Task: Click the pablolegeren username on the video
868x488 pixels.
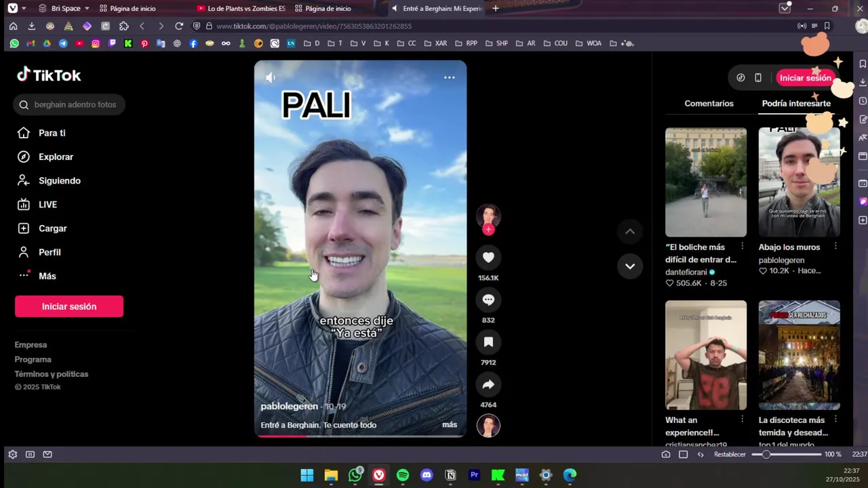Action: tap(290, 406)
